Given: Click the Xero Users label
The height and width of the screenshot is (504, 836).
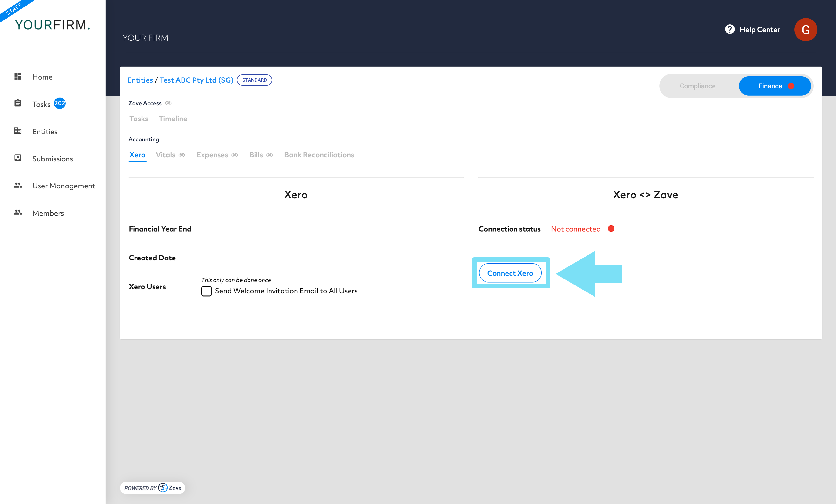Looking at the screenshot, I should coord(147,287).
